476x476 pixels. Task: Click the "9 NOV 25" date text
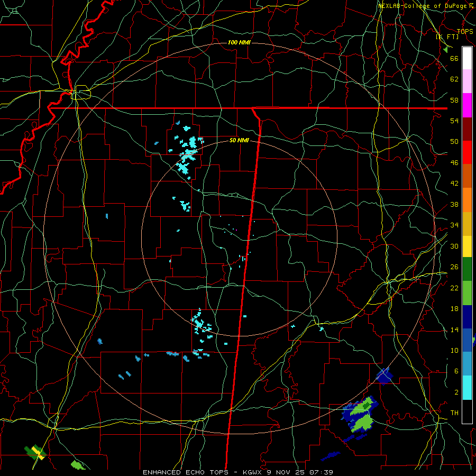287,472
